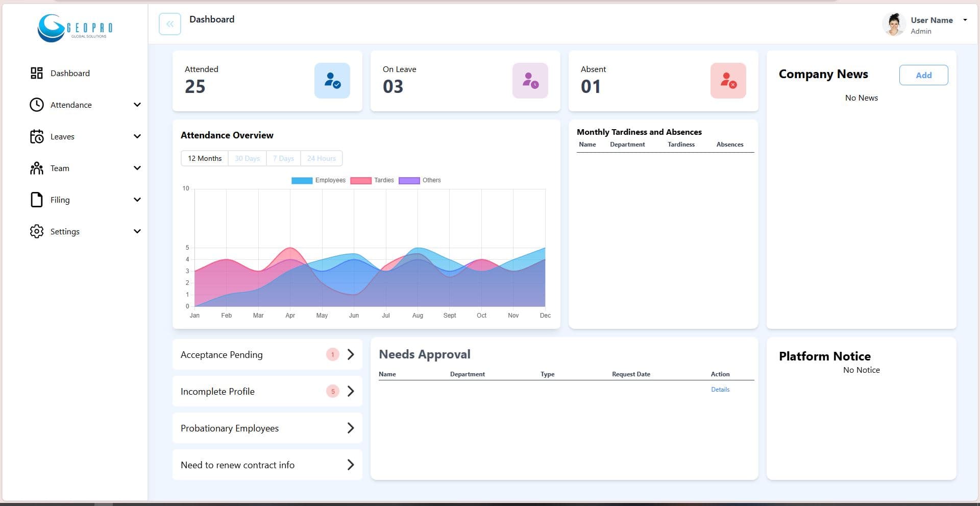
Task: Click the Absences column header
Action: click(730, 144)
